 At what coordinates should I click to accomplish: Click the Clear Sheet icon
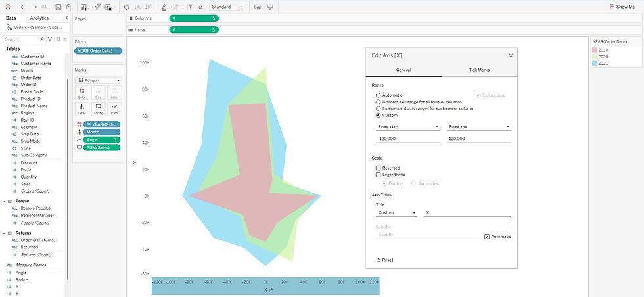coord(108,7)
